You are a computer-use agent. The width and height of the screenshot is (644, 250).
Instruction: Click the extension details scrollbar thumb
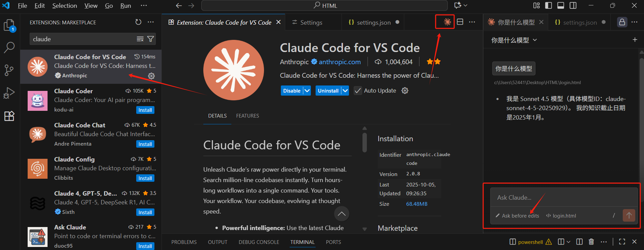pyautogui.click(x=364, y=142)
